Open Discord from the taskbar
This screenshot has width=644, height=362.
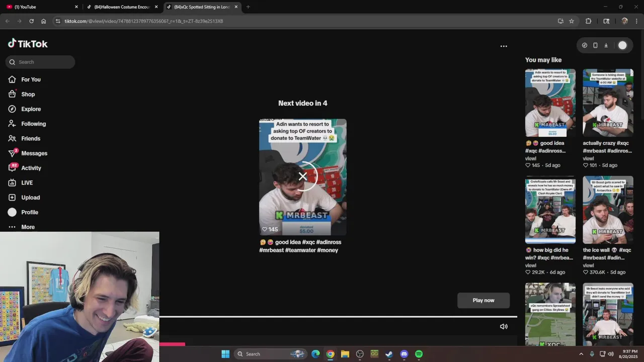[x=404, y=354]
